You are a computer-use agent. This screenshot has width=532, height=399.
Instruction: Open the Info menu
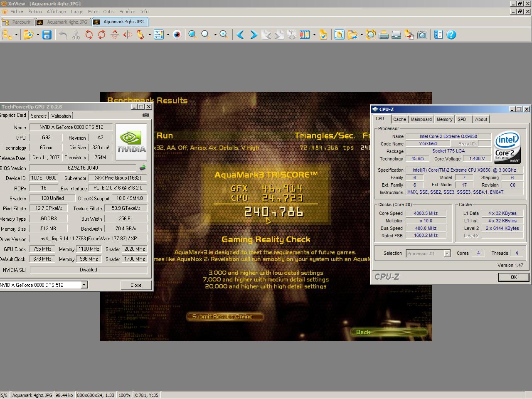pyautogui.click(x=144, y=12)
